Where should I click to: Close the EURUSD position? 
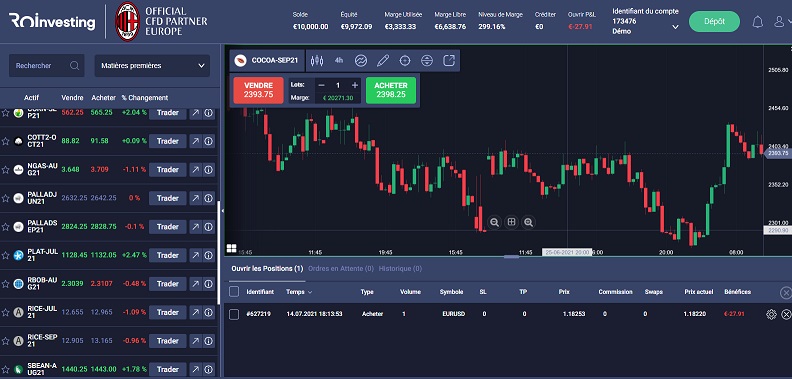pos(786,314)
